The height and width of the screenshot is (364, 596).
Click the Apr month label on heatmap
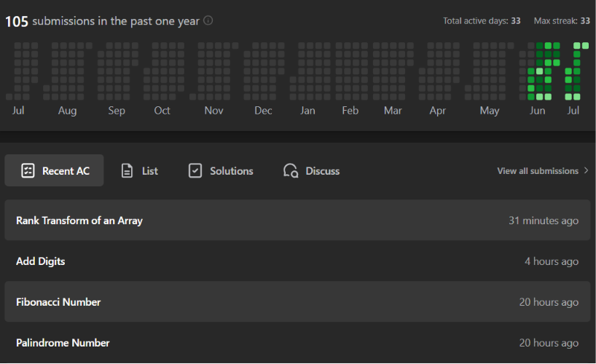point(437,111)
